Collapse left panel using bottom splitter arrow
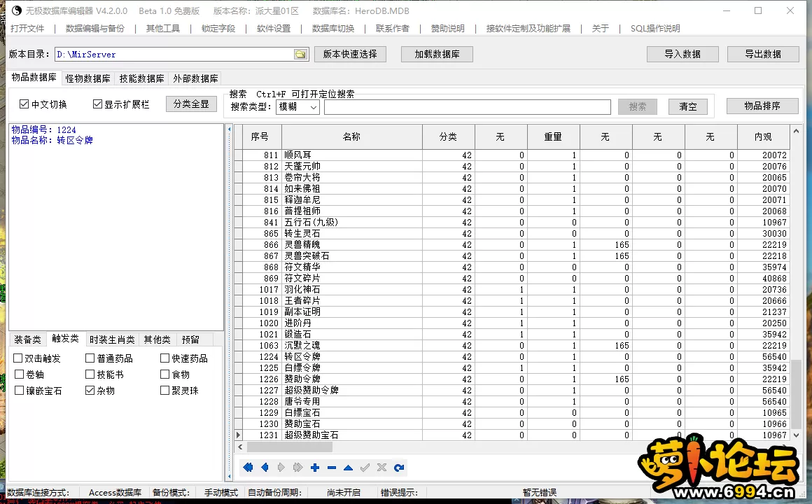Image resolution: width=812 pixels, height=504 pixels. 230,475
